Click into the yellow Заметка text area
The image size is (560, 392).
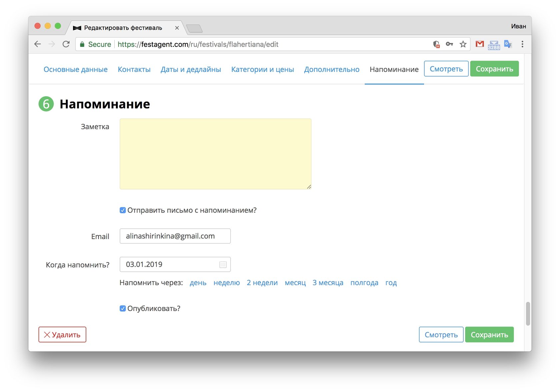(215, 154)
